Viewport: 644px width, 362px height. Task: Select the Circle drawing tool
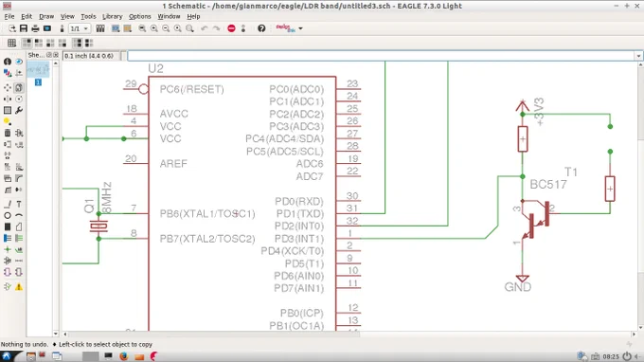[8, 215]
